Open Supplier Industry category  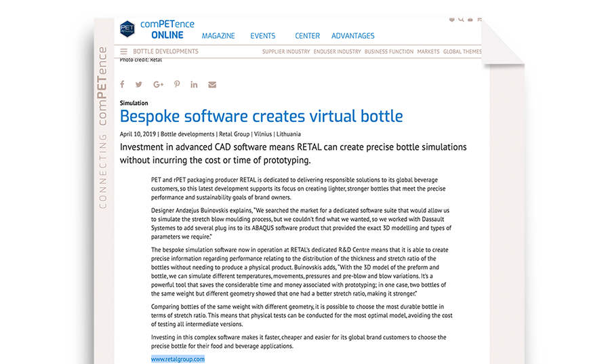[x=285, y=52]
